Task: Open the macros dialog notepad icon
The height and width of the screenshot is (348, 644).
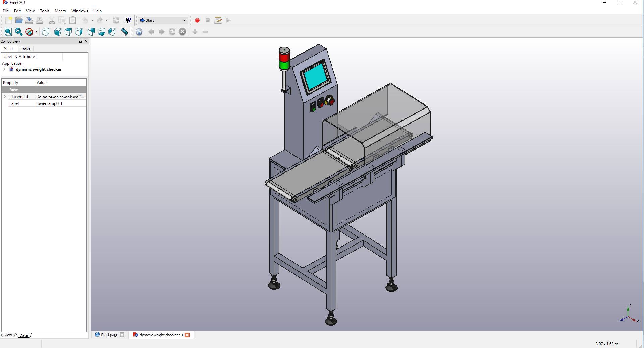Action: [x=218, y=20]
